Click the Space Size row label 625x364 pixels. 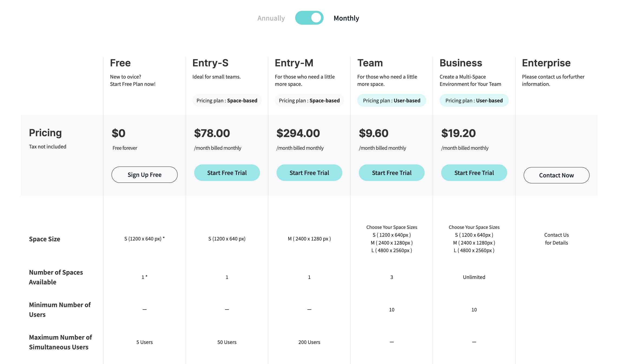(44, 239)
